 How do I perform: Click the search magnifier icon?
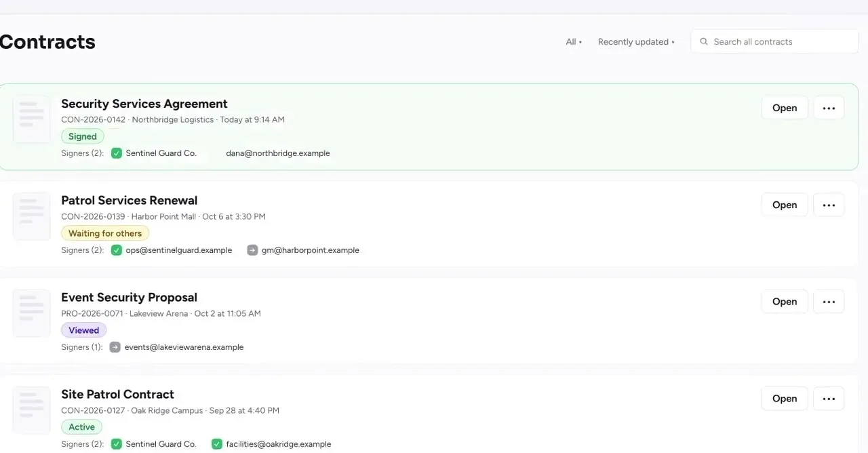pyautogui.click(x=704, y=42)
